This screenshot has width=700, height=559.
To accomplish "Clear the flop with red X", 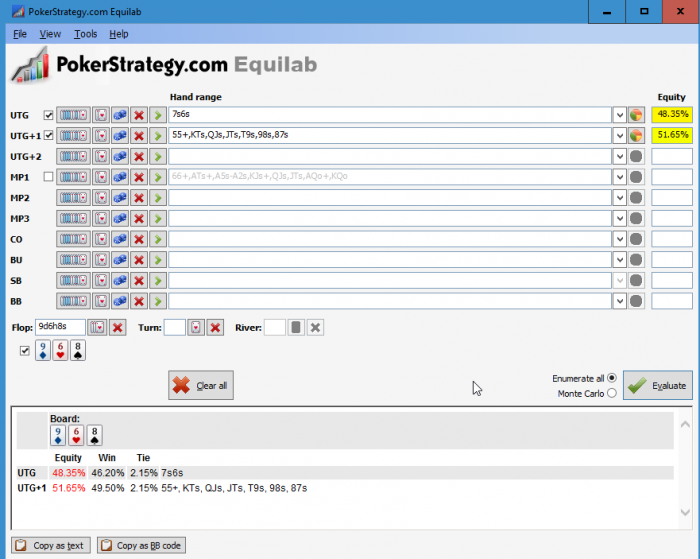I will (x=118, y=328).
